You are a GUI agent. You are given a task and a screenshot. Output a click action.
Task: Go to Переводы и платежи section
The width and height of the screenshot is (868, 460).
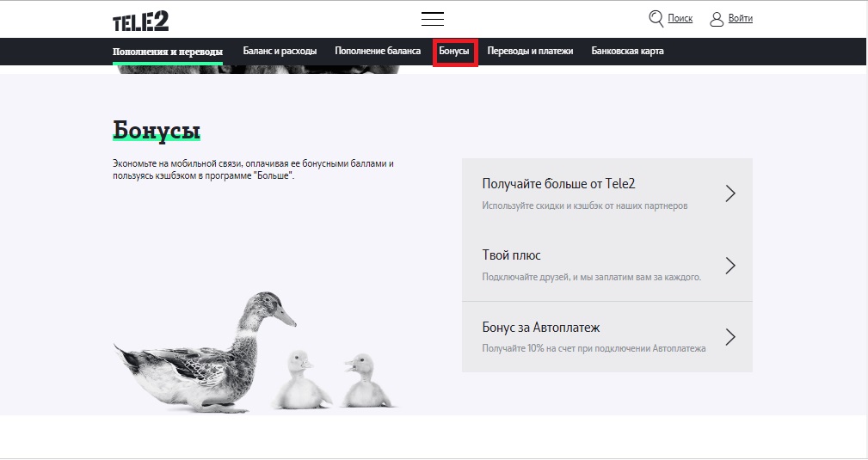tap(530, 52)
